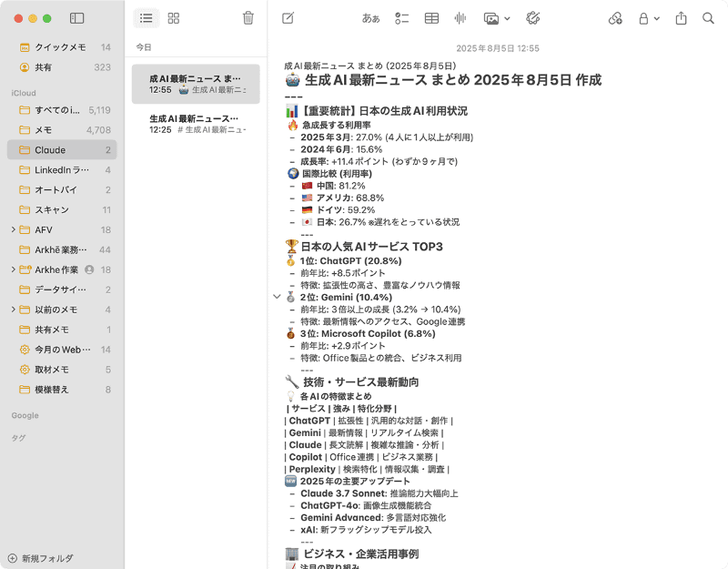Expand 以前のメモ folder chevron
The image size is (728, 569).
pos(13,310)
